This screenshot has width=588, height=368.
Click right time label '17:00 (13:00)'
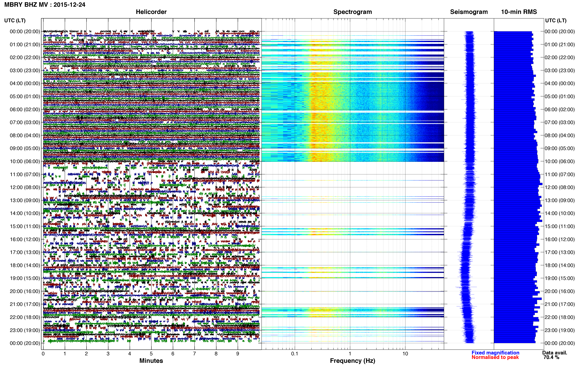(560, 252)
